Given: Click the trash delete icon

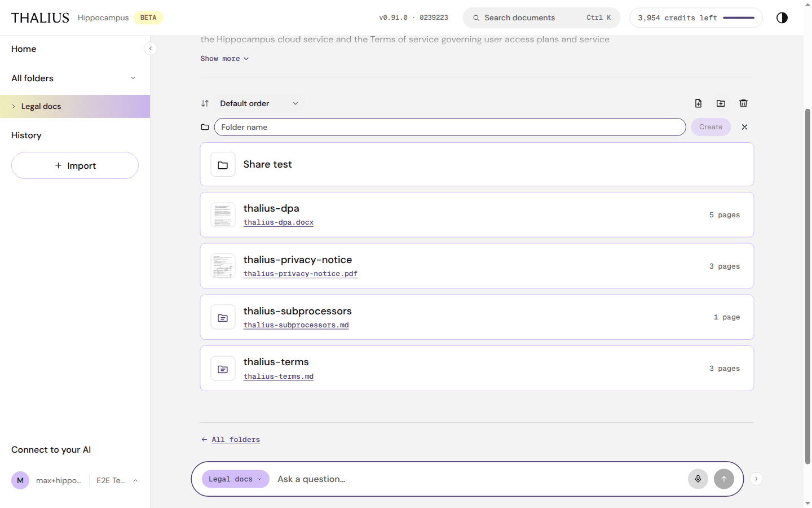Looking at the screenshot, I should [x=743, y=103].
